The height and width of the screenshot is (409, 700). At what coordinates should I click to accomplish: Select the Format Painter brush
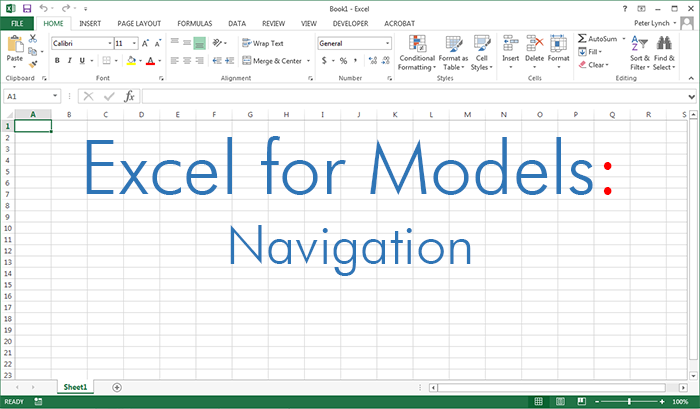pyautogui.click(x=33, y=64)
